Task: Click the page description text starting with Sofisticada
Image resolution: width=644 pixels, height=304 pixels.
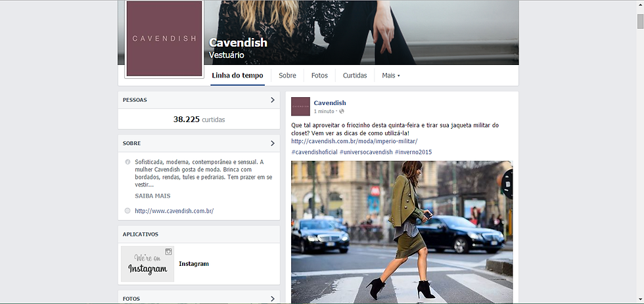Action: tap(203, 173)
